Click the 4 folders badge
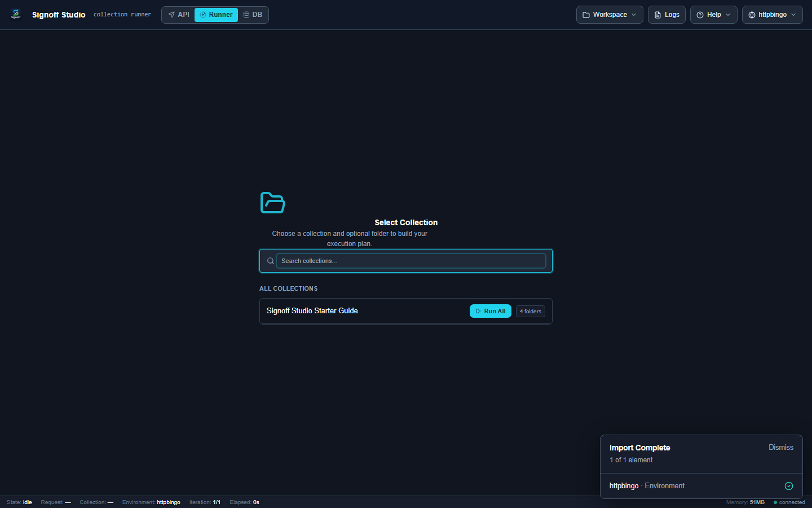 click(x=531, y=311)
